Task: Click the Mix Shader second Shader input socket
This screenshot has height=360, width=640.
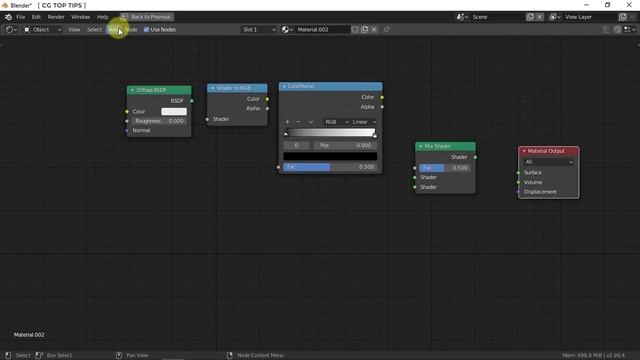Action: tap(415, 187)
